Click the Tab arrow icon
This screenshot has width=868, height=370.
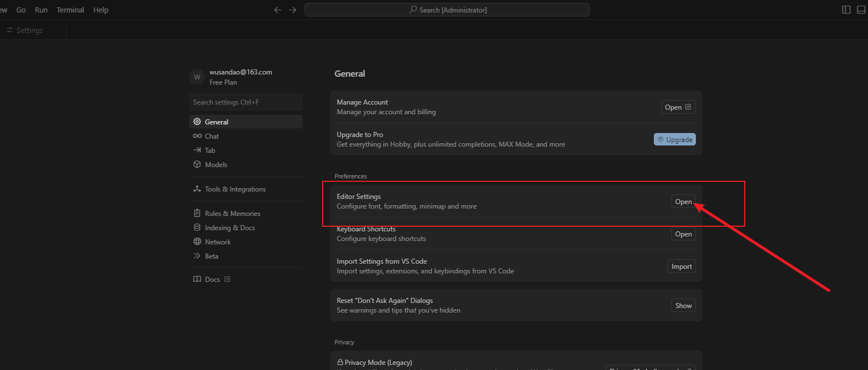[197, 150]
